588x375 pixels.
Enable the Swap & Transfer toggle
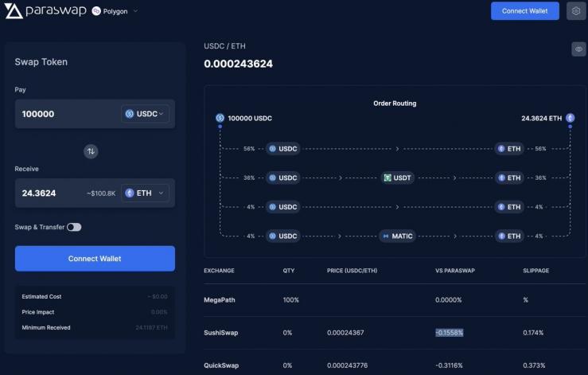[x=73, y=227]
